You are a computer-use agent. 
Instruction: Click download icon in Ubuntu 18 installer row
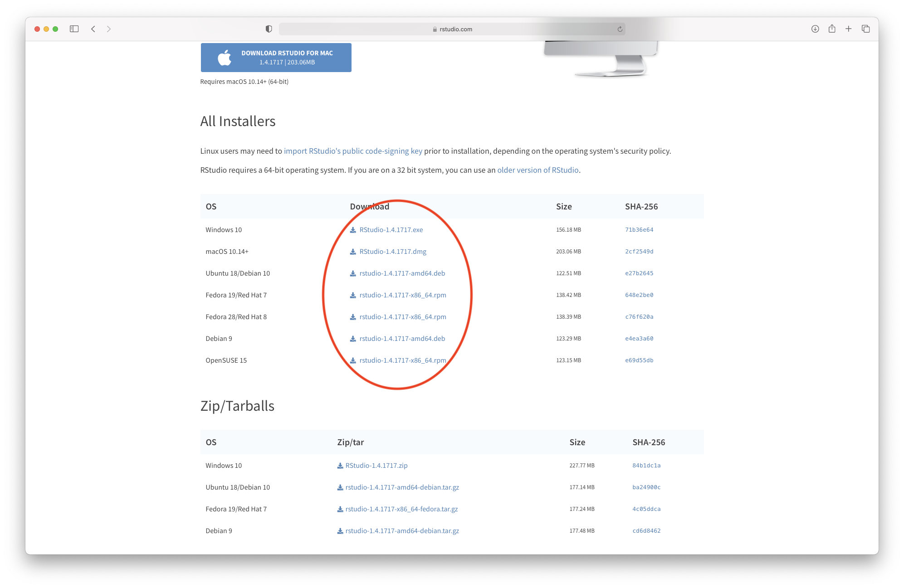click(x=353, y=273)
